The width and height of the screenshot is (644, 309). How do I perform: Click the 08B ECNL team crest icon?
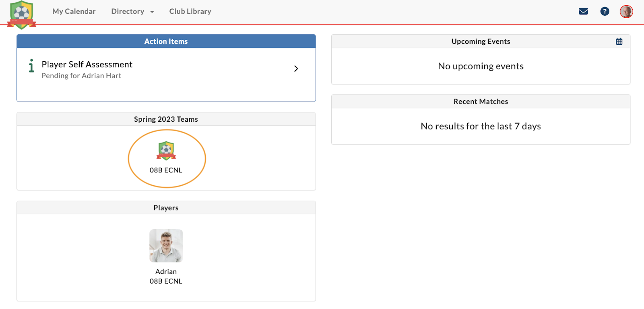(x=166, y=151)
